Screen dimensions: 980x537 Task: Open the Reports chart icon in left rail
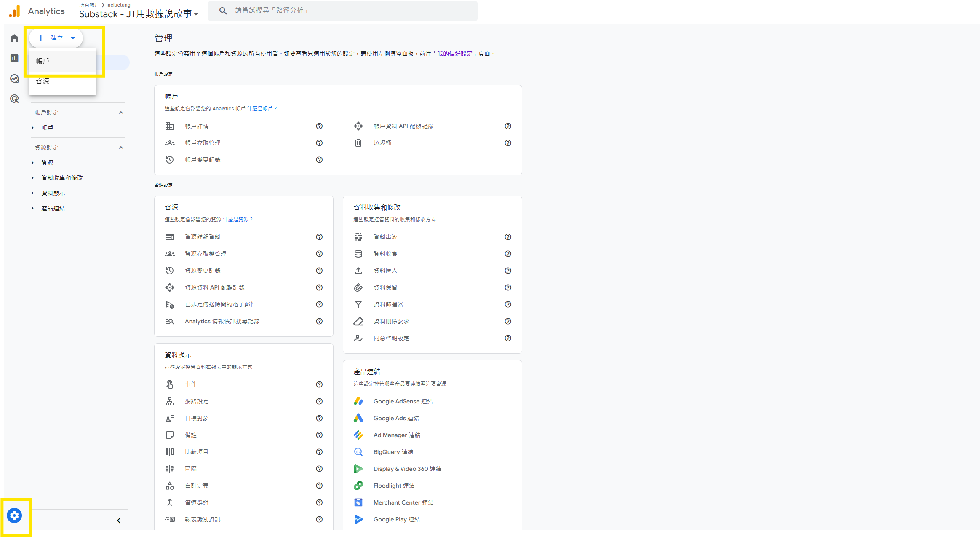14,58
